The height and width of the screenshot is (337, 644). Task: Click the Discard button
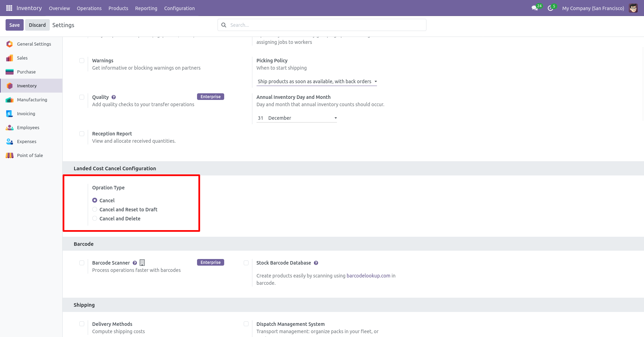click(x=37, y=25)
